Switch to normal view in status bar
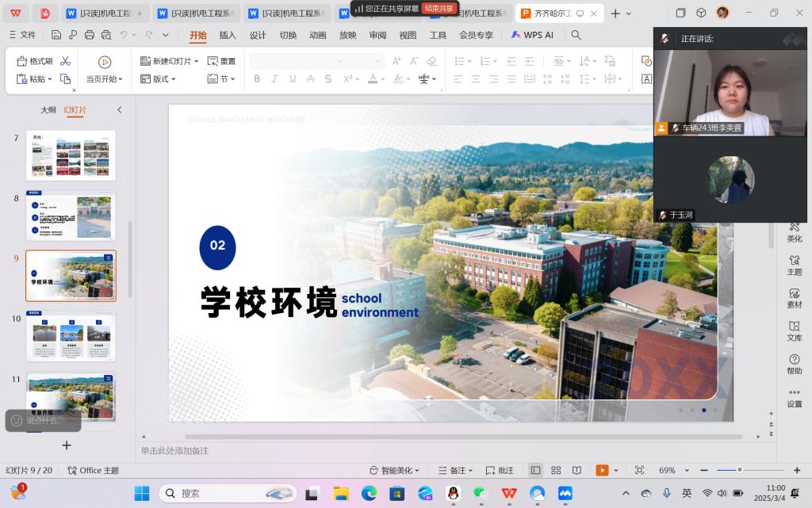812x508 pixels. pyautogui.click(x=535, y=470)
